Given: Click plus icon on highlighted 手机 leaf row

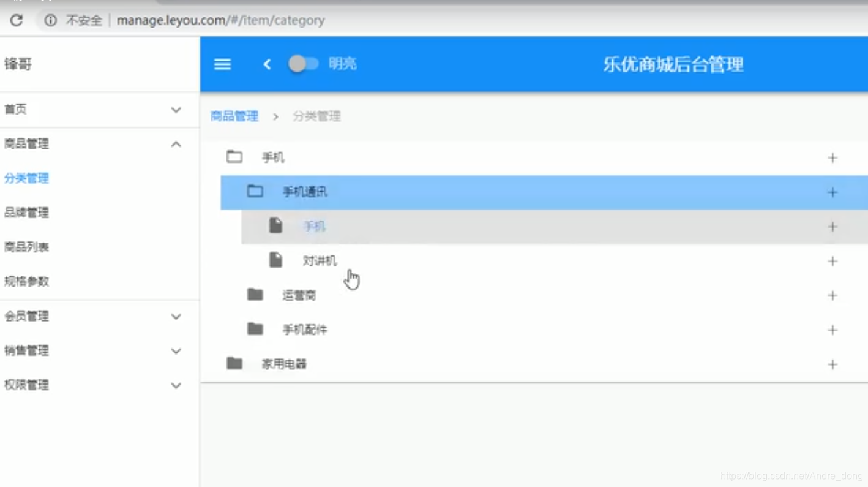Looking at the screenshot, I should pos(832,227).
